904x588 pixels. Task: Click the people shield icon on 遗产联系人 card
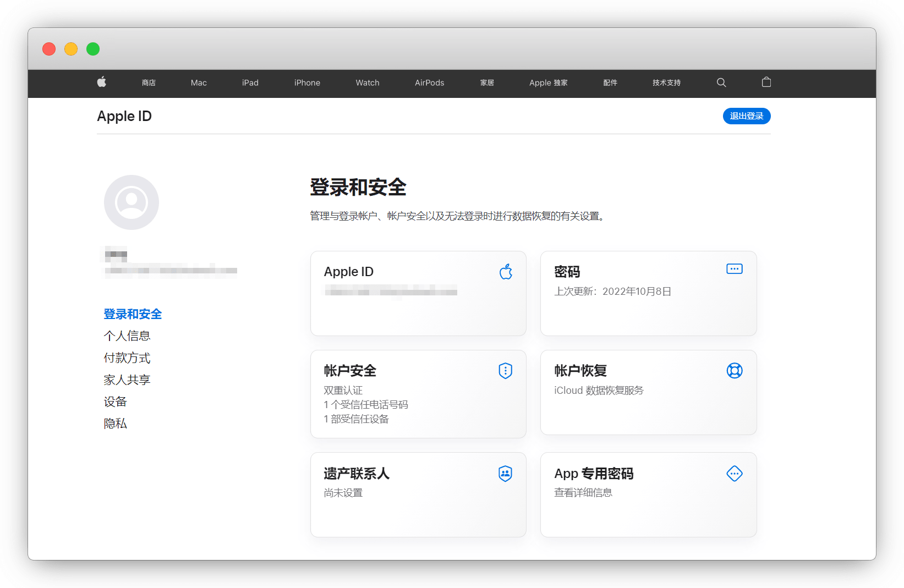coord(505,474)
